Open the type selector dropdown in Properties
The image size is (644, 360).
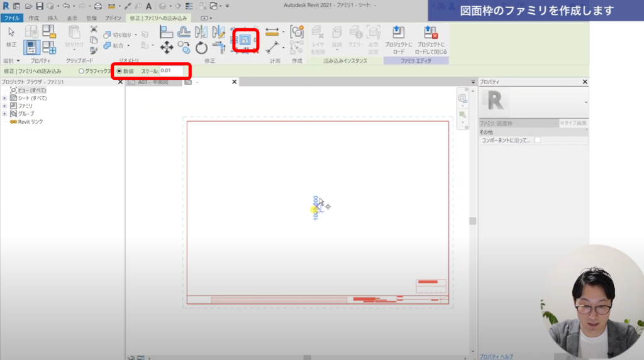click(x=586, y=102)
